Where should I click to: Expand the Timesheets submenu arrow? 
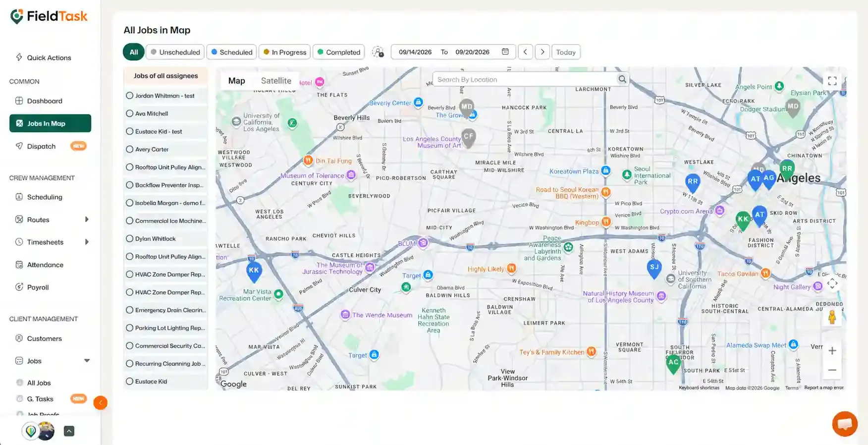87,242
